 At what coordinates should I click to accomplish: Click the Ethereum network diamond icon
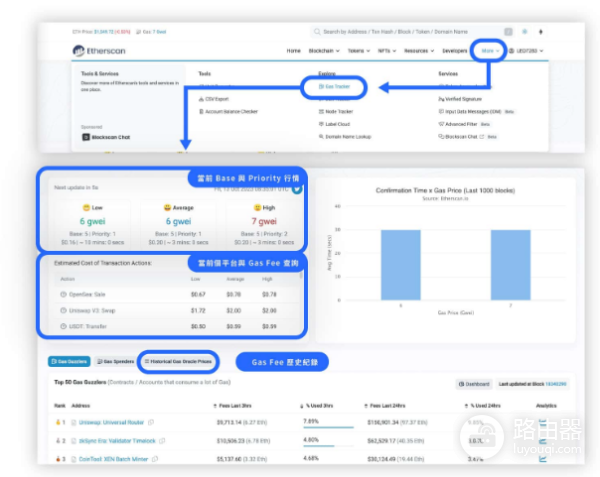tap(541, 32)
